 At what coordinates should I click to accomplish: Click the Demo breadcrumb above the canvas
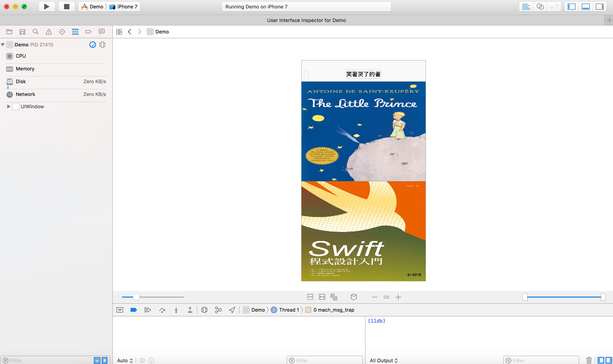[x=163, y=32]
